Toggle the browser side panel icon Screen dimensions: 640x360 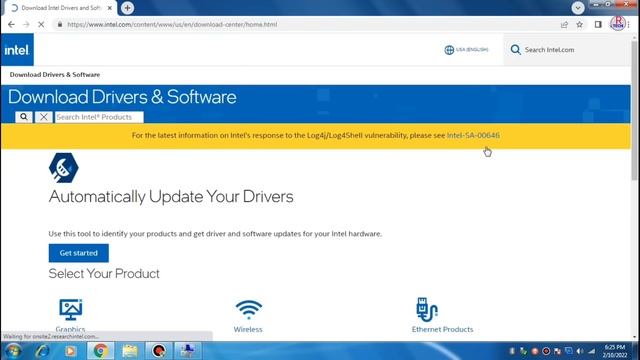pos(598,24)
